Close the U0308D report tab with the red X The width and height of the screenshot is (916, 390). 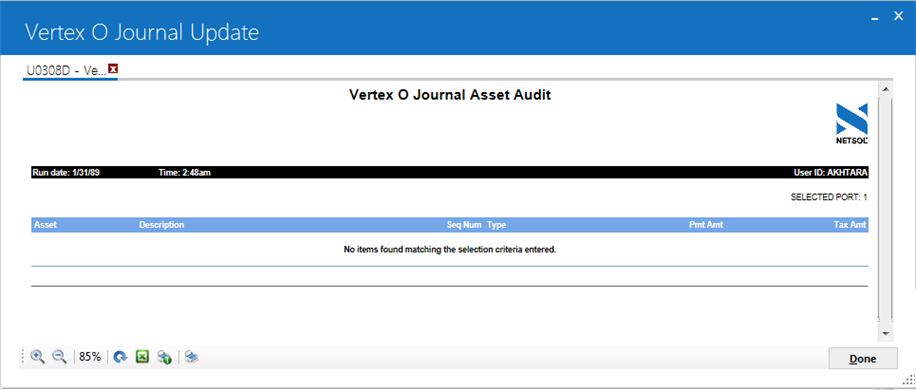113,69
